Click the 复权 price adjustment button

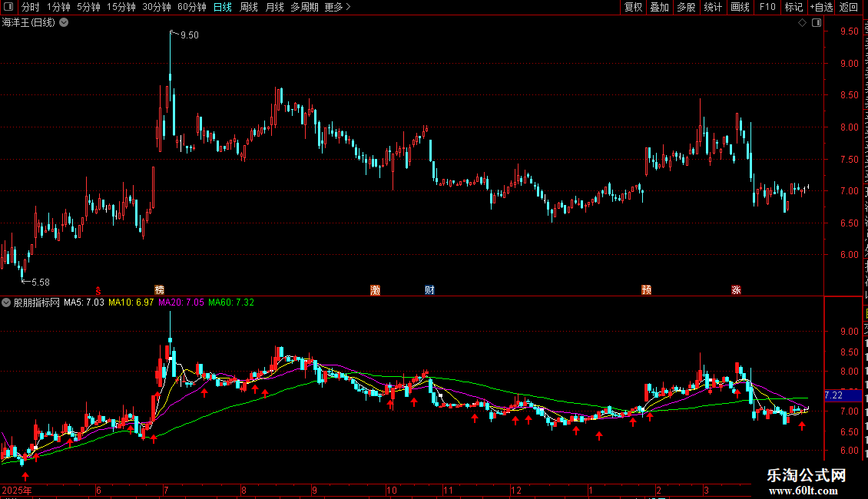[x=633, y=7]
